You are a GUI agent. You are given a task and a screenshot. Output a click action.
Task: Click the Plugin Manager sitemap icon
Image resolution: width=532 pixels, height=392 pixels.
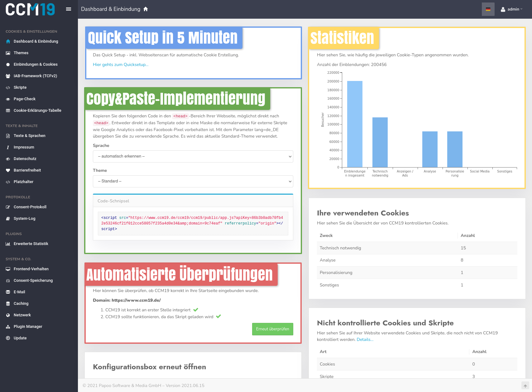8,327
